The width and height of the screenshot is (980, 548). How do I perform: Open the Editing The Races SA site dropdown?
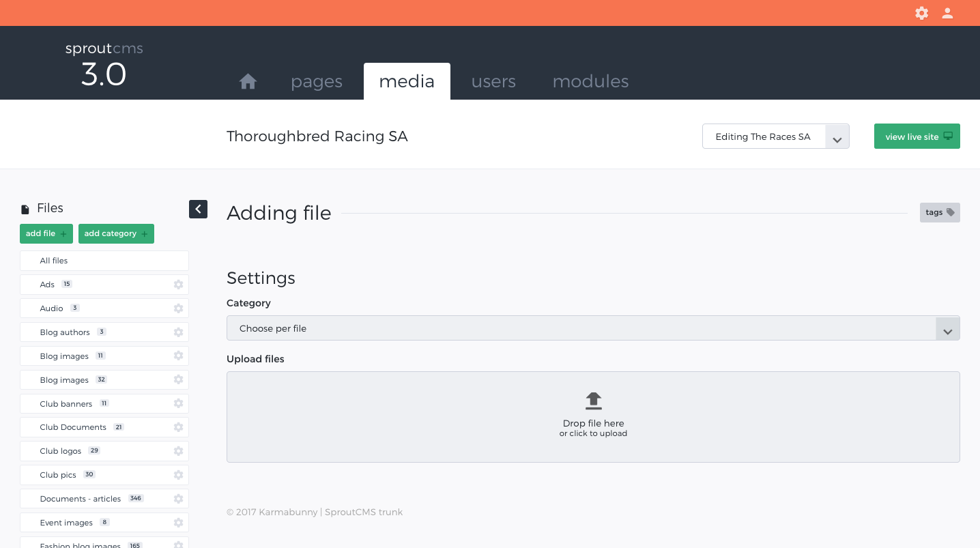click(x=775, y=136)
